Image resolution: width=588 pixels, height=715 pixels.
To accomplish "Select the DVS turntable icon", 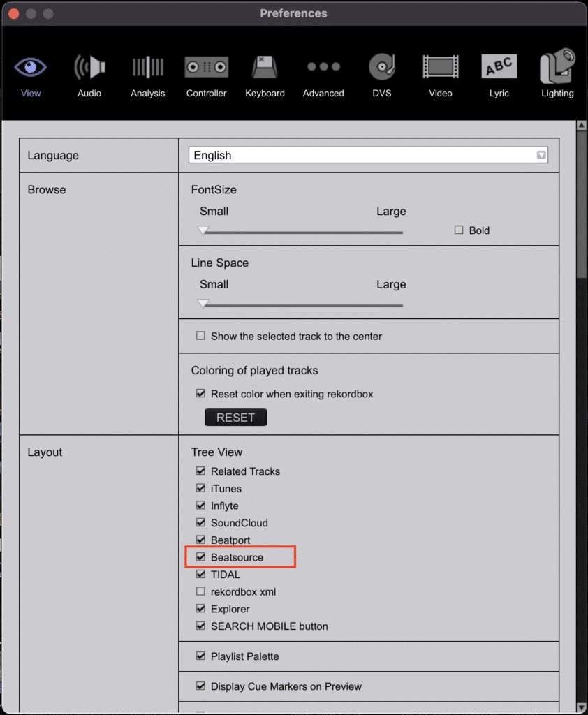I will [x=382, y=68].
